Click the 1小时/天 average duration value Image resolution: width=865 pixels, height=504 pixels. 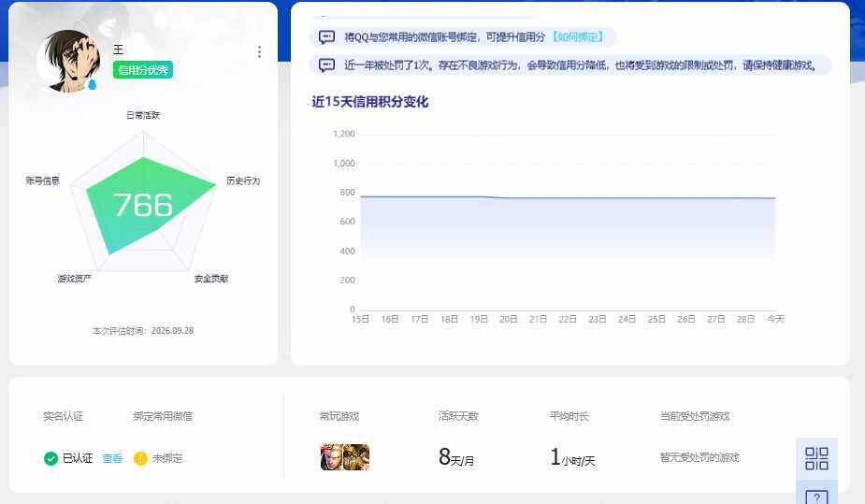point(572,457)
